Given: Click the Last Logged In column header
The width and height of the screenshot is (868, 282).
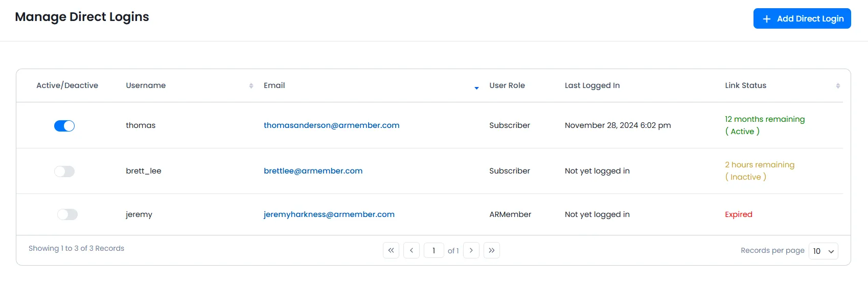Looking at the screenshot, I should 592,85.
